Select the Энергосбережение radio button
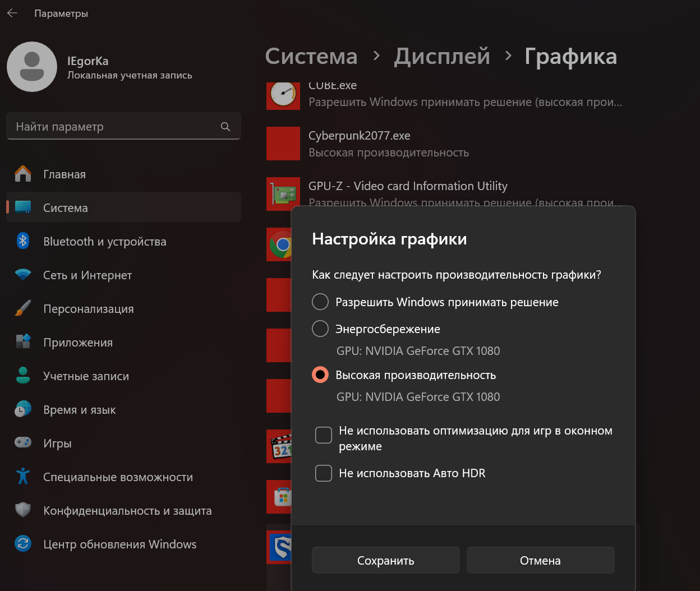Image resolution: width=700 pixels, height=591 pixels. pyautogui.click(x=320, y=329)
